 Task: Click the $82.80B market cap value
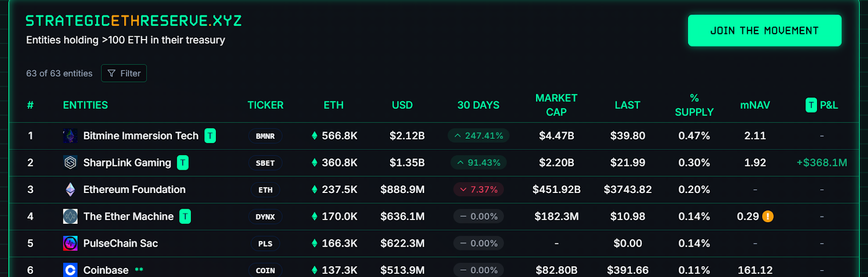(x=557, y=270)
